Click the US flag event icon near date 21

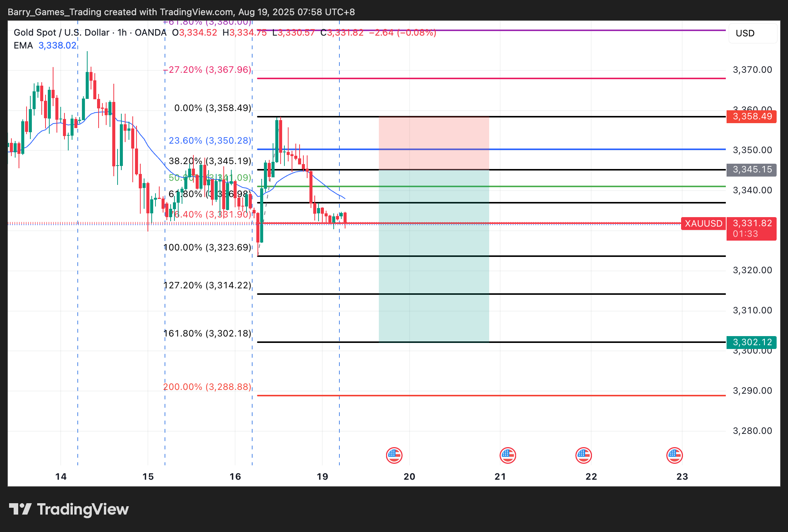coord(508,455)
